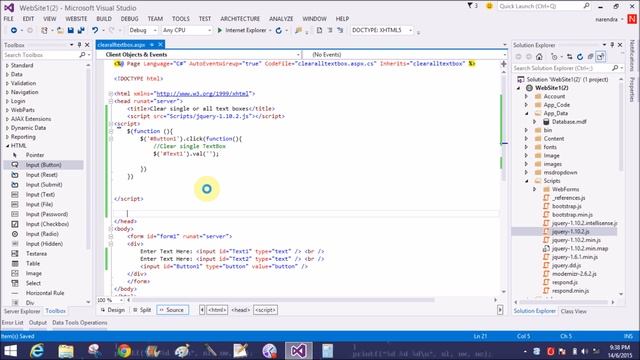
Task: Open Chrome from the taskbar
Action: pyautogui.click(x=124, y=351)
